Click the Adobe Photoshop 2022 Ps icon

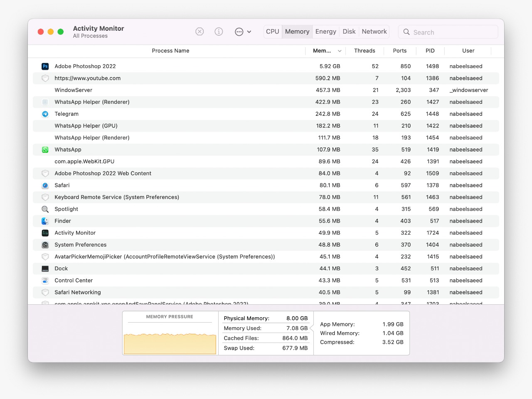(45, 66)
